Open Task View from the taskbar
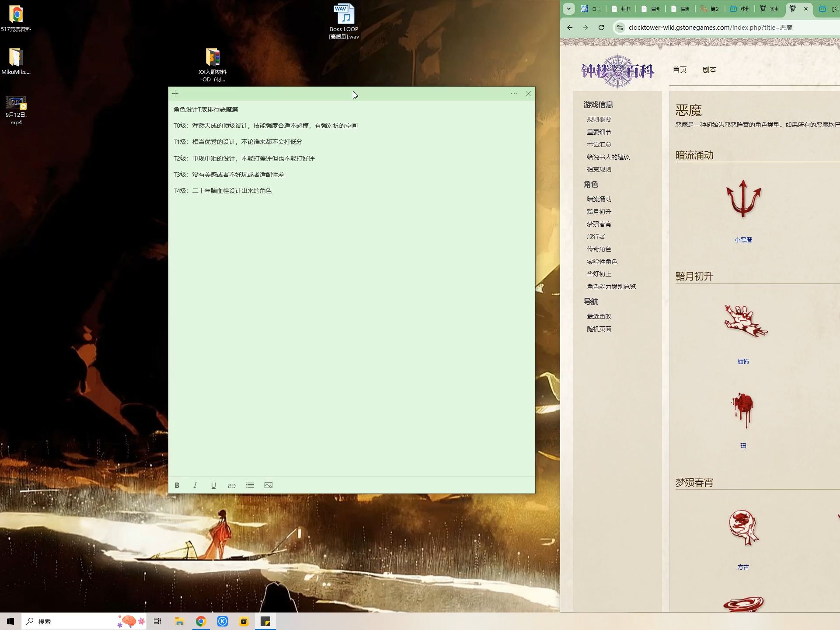Viewport: 840px width, 630px height. [157, 621]
